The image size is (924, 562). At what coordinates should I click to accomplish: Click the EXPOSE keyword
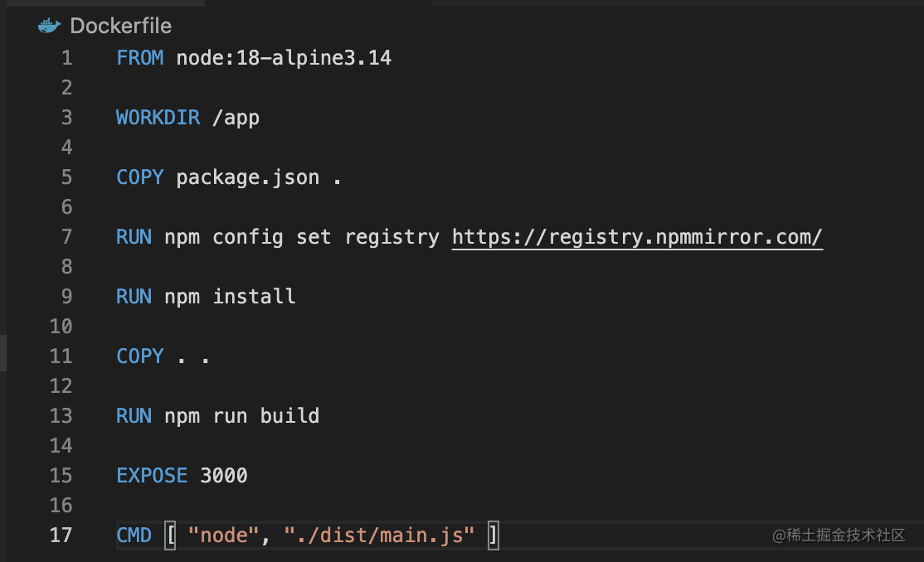pyautogui.click(x=152, y=476)
